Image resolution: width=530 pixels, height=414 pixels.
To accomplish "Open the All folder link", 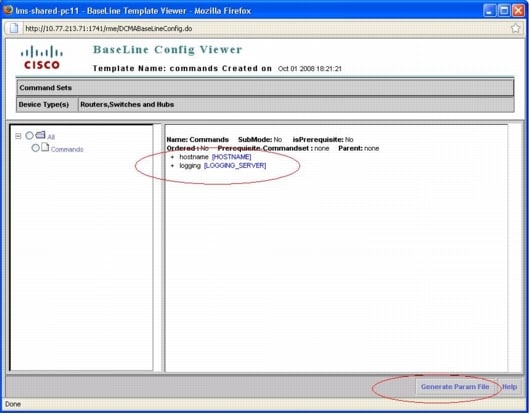I will pos(51,137).
